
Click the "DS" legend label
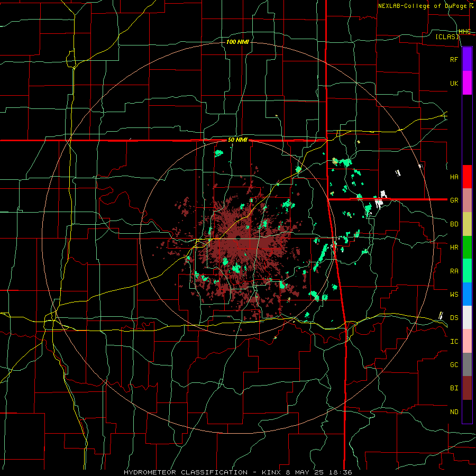(454, 317)
